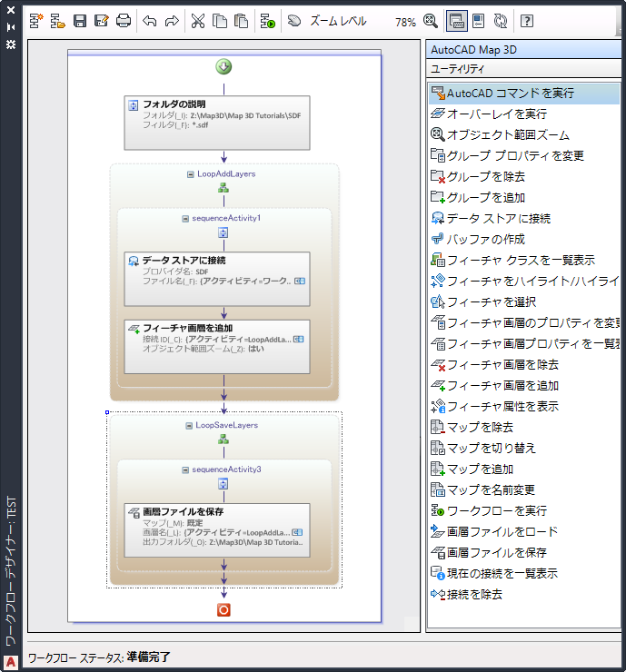Undo the last action
The width and height of the screenshot is (626, 672).
(x=150, y=21)
